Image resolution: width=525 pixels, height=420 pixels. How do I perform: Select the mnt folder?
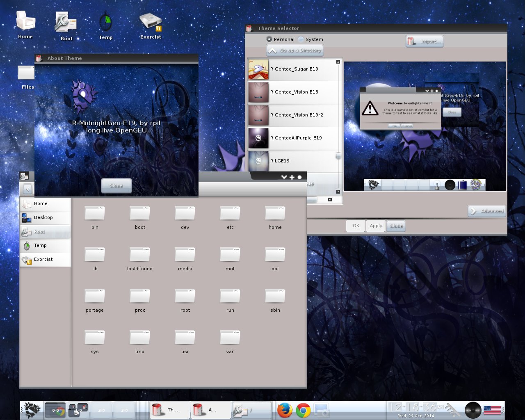tap(230, 259)
